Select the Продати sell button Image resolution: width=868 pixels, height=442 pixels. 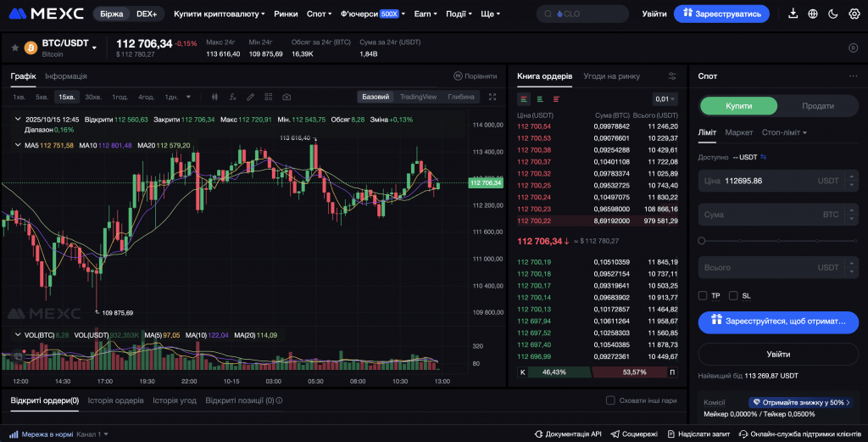point(817,106)
